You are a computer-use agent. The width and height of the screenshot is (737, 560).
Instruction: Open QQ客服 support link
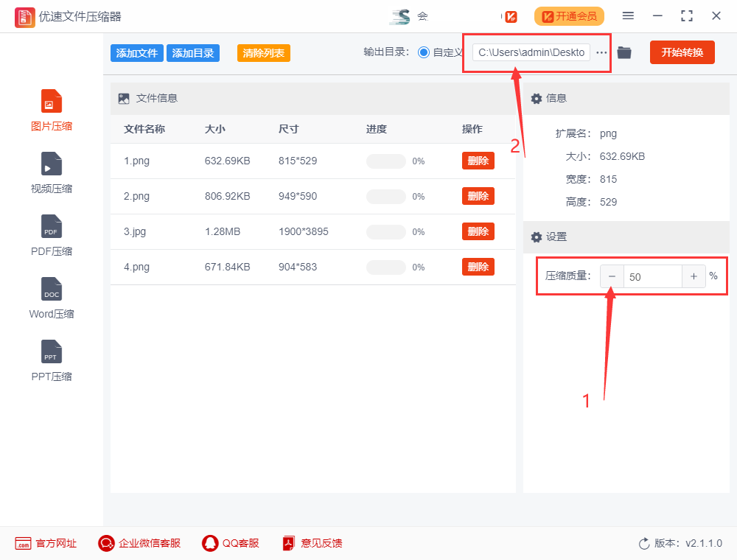pyautogui.click(x=231, y=544)
